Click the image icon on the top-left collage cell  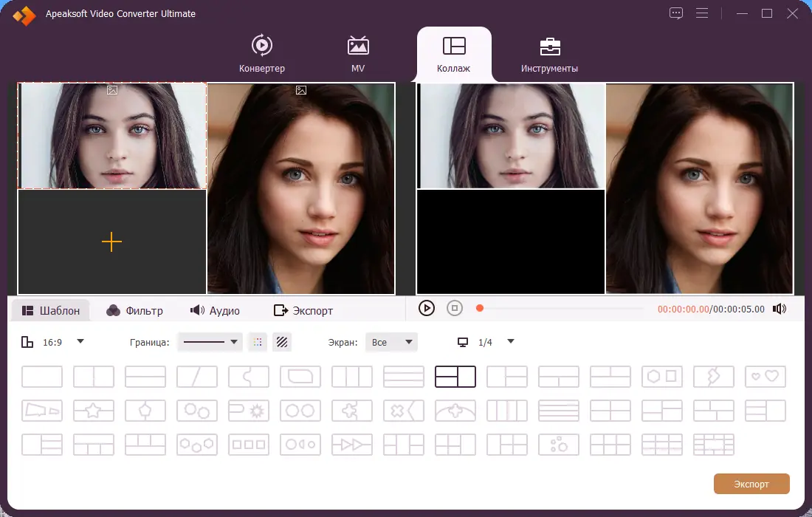pos(112,90)
